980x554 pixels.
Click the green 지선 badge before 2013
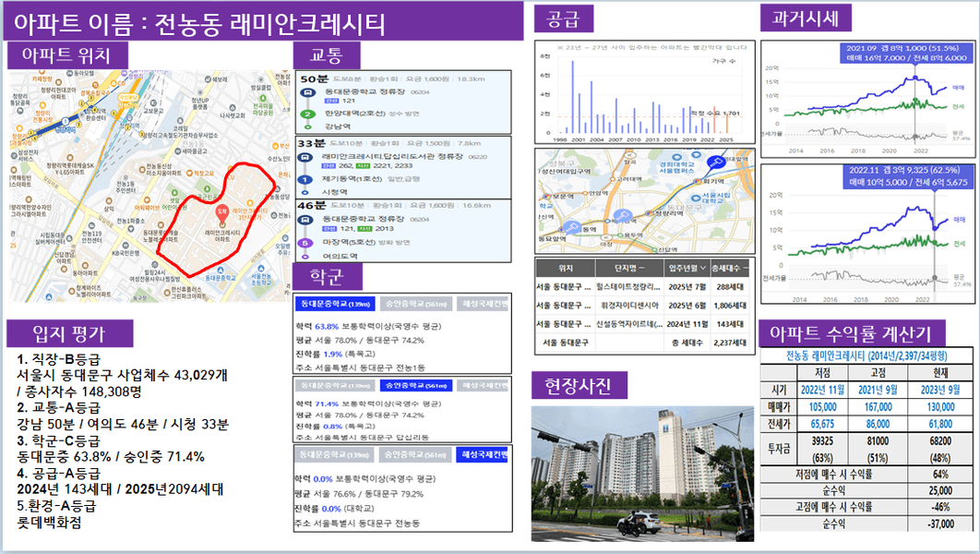click(365, 229)
